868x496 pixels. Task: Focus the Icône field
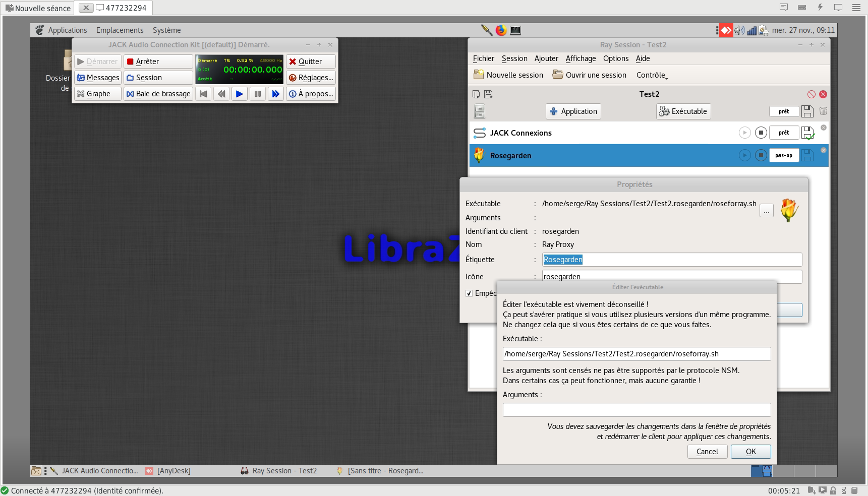tap(672, 276)
